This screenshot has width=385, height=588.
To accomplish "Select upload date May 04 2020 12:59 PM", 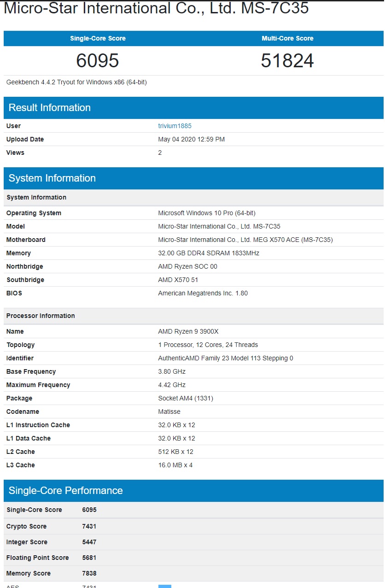I will 191,139.
